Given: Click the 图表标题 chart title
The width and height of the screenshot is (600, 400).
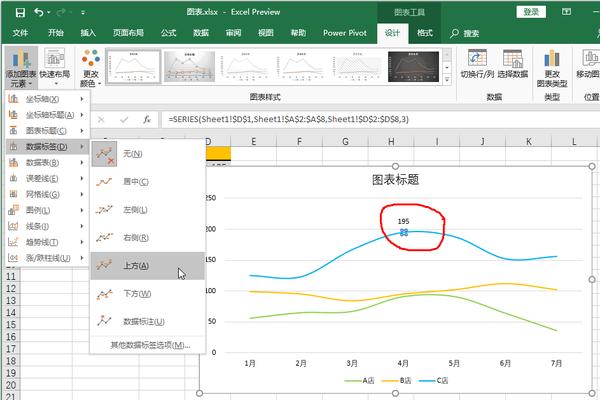Looking at the screenshot, I should 395,180.
